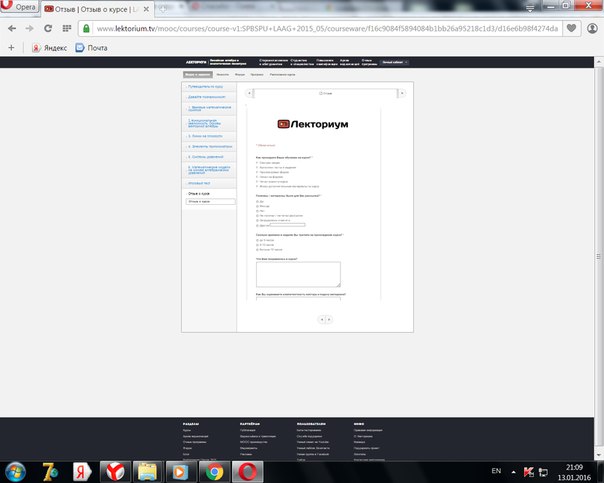604x483 pixels.
Task: Open Google Chrome from the taskbar
Action: point(214,472)
